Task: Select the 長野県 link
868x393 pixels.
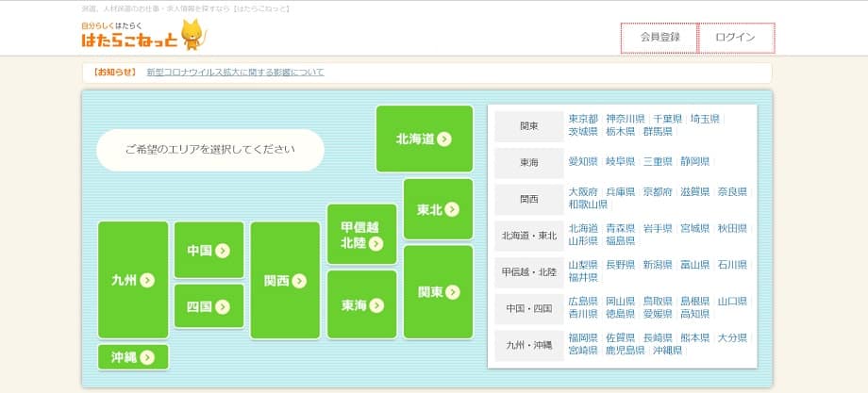Action: 621,265
